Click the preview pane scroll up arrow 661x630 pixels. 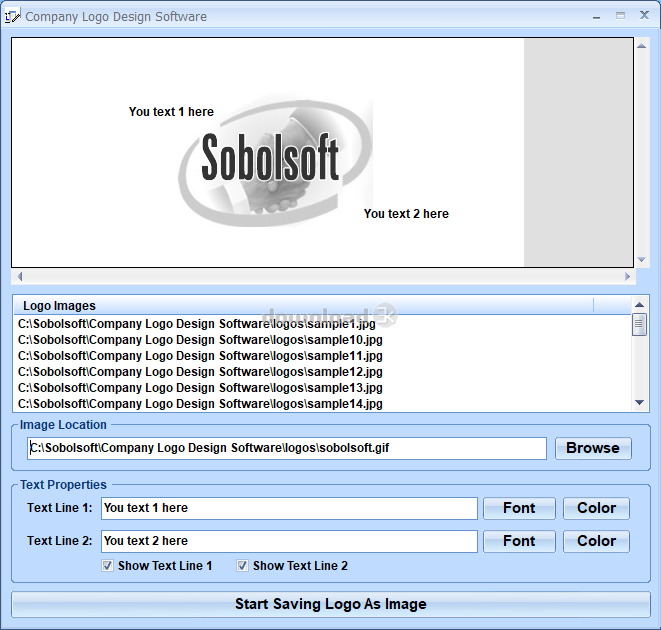click(642, 46)
